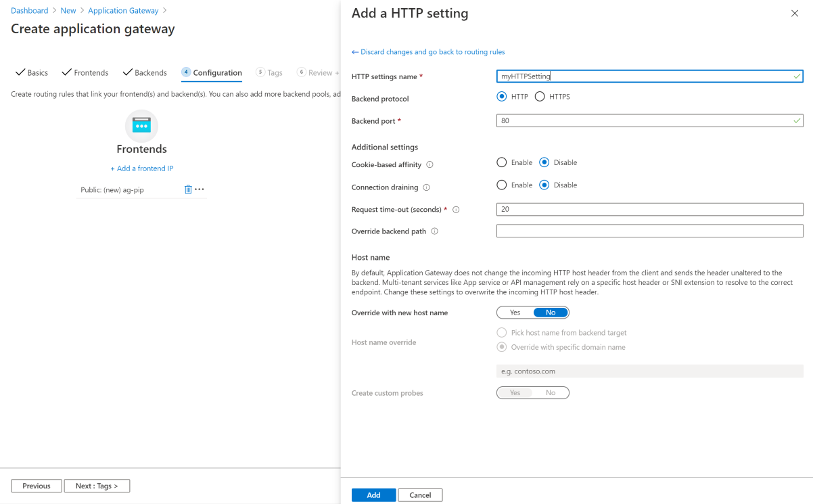Delete the ag-pip frontend IP
The width and height of the screenshot is (813, 504).
pyautogui.click(x=188, y=189)
